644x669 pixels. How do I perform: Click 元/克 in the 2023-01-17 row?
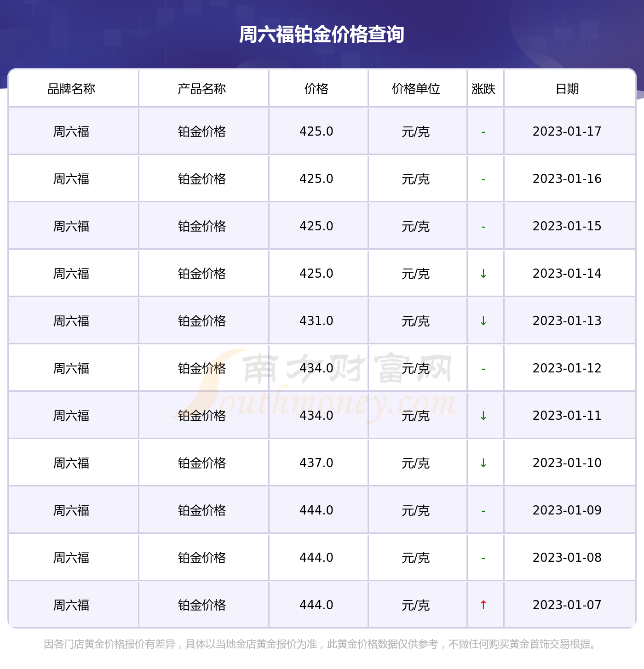pyautogui.click(x=416, y=132)
